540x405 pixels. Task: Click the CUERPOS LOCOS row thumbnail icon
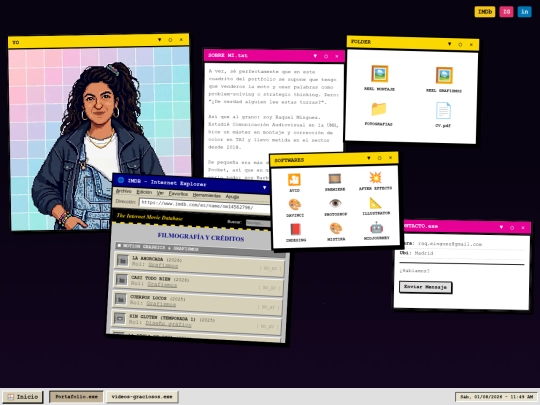120,299
